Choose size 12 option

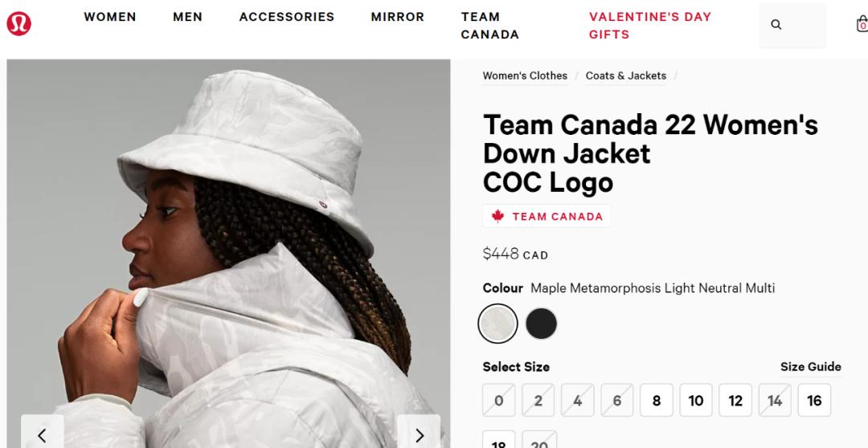tap(735, 401)
